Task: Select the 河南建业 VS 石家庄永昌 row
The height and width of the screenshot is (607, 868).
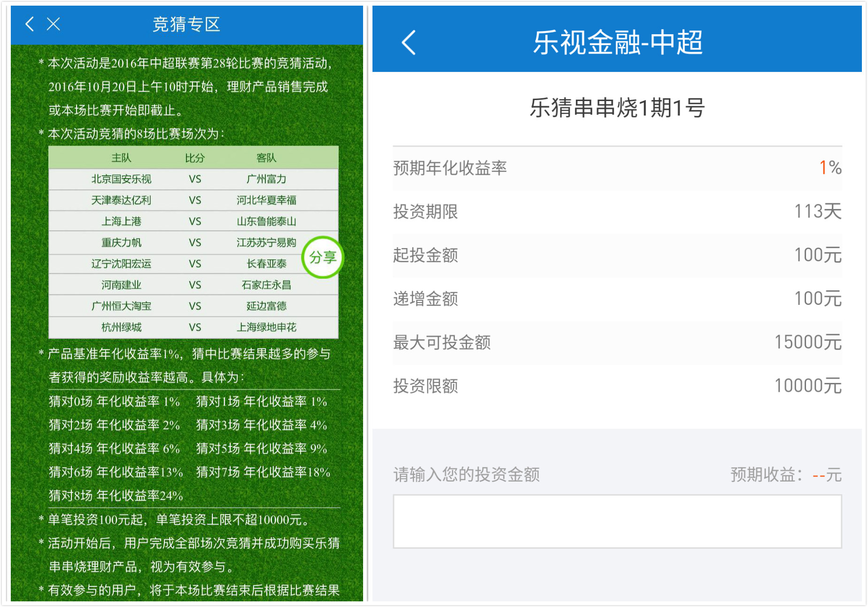Action: tap(193, 285)
